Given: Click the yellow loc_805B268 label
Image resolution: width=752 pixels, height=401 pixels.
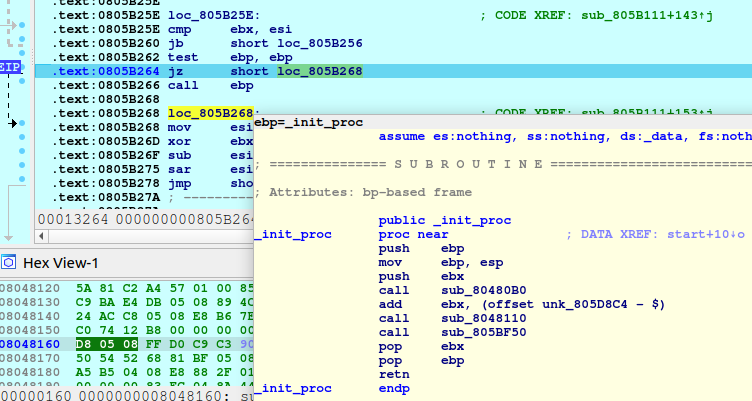Looking at the screenshot, I should click(210, 113).
